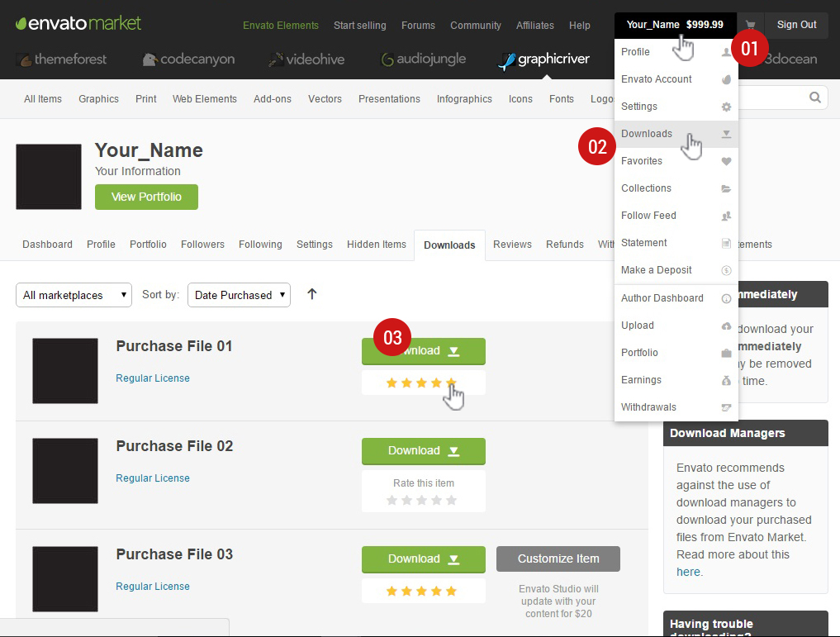
Task: Open the Your_Name account dropdown
Action: click(675, 25)
